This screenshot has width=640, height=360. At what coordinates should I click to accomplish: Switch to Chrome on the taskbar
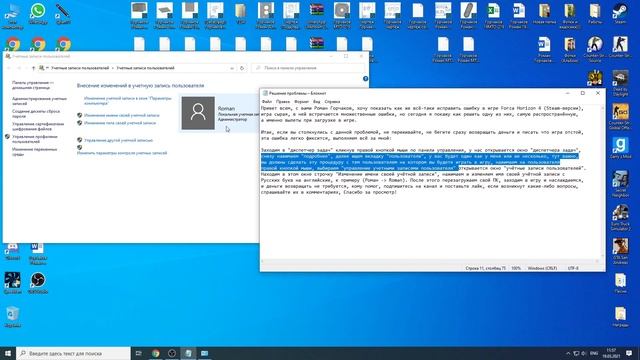[156, 353]
